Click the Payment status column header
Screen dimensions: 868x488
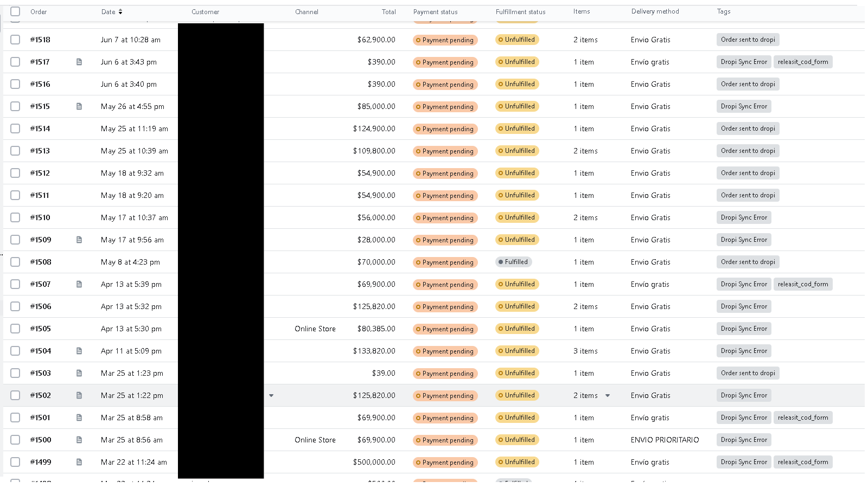click(435, 12)
